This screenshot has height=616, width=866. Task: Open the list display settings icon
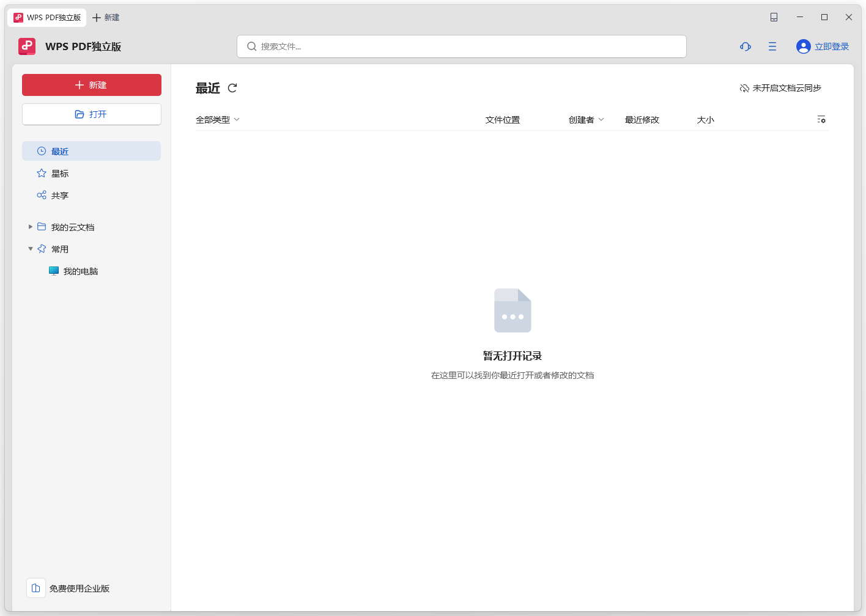[x=821, y=119]
